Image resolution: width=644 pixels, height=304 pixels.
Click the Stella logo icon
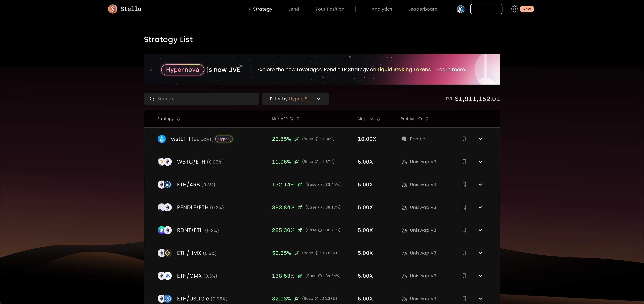(x=113, y=9)
